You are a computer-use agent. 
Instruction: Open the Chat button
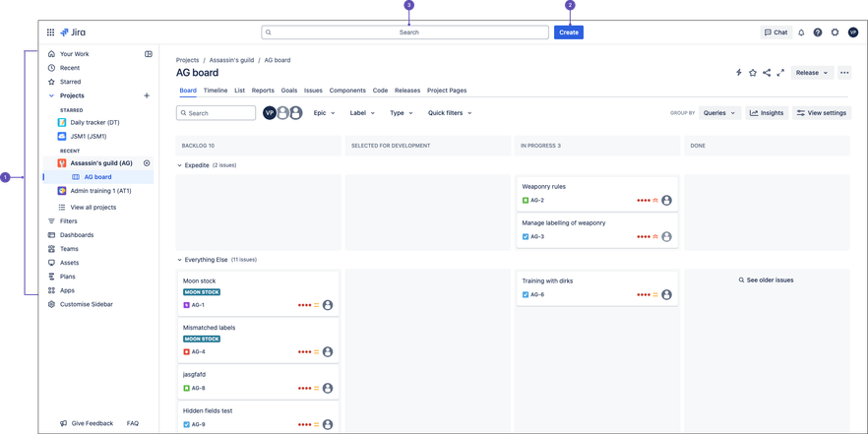[776, 32]
